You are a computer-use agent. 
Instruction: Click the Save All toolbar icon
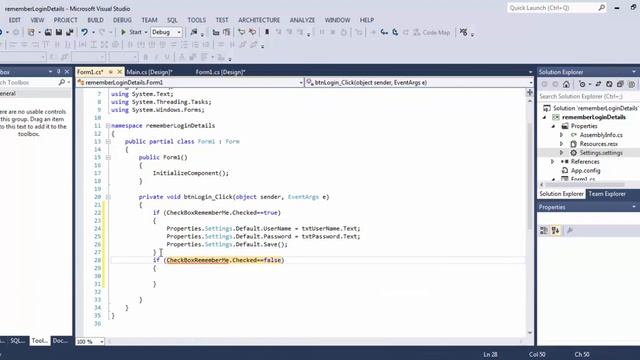(x=70, y=32)
